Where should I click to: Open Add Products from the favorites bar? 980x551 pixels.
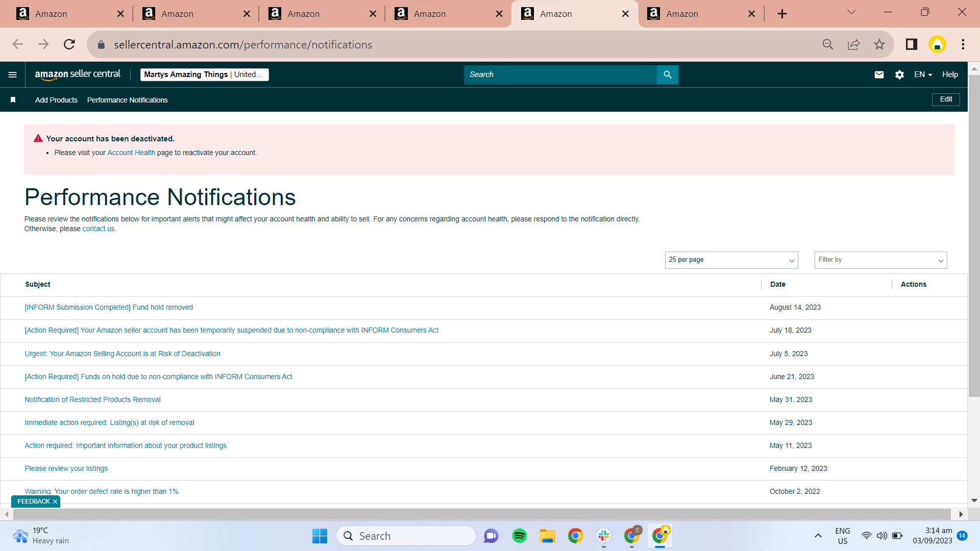pyautogui.click(x=56, y=100)
